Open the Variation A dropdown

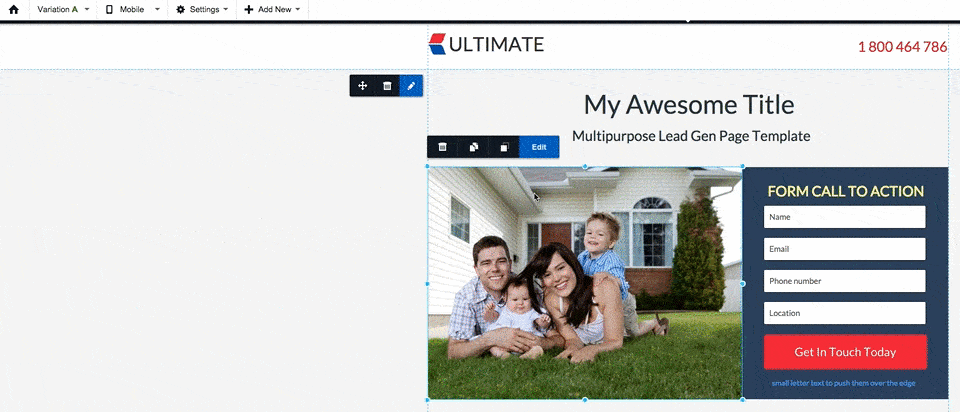63,10
